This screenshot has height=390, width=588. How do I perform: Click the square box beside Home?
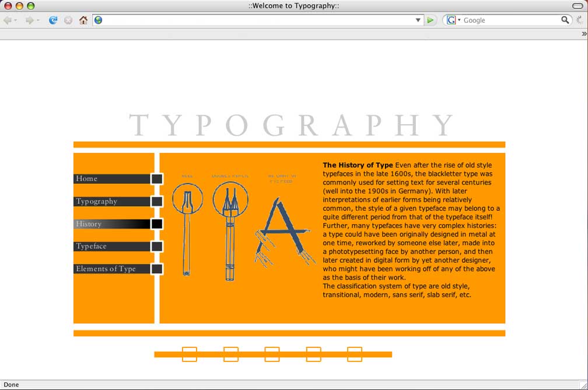click(156, 179)
